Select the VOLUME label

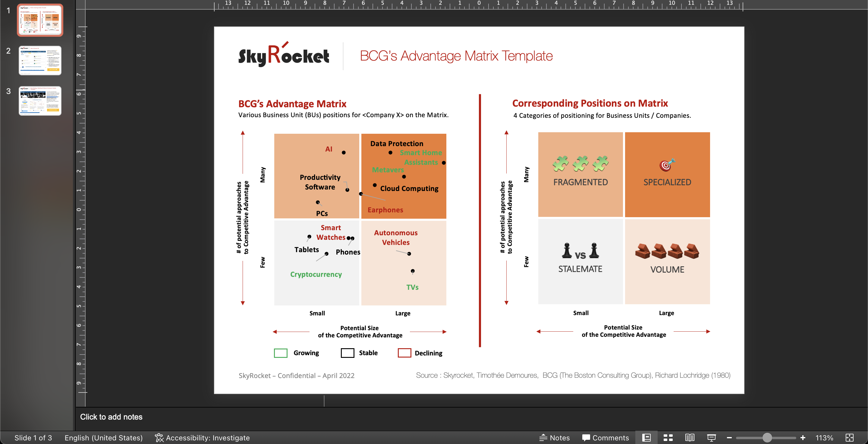tap(667, 270)
